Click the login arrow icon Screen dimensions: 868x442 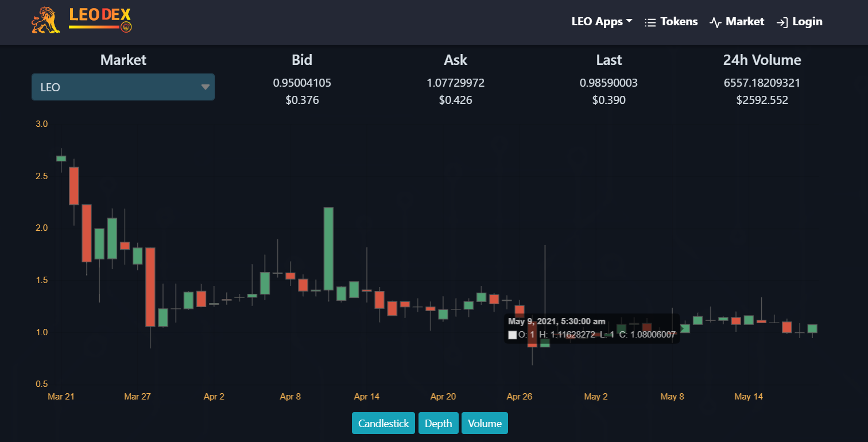(782, 22)
